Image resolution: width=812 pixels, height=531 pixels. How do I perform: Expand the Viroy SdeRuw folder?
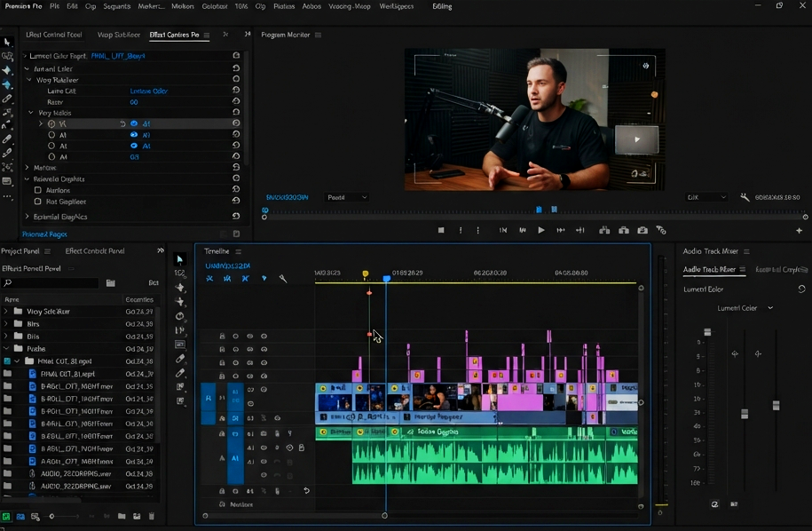tap(5, 312)
